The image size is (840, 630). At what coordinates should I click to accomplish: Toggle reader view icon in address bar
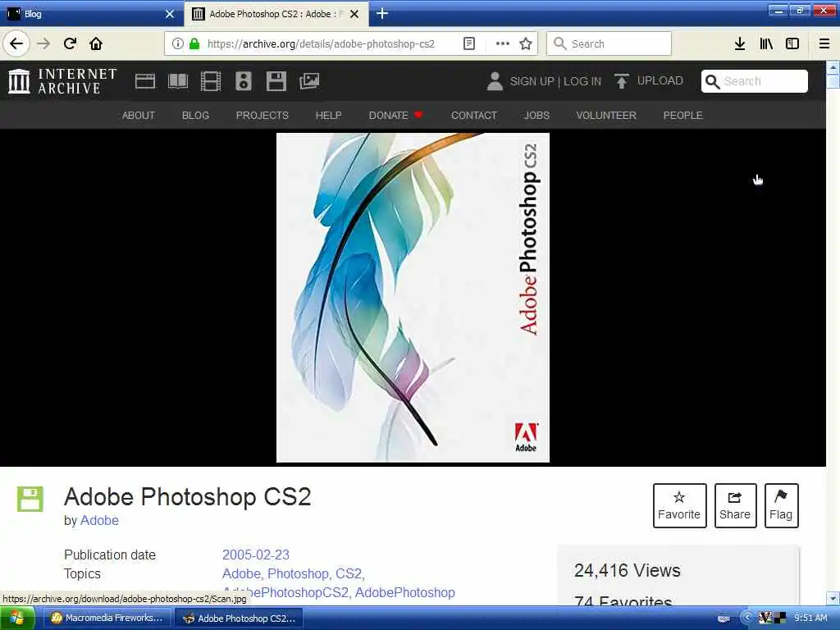(469, 43)
